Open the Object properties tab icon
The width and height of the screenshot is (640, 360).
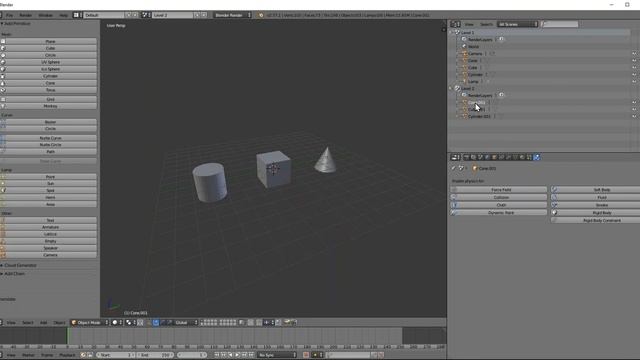(495, 157)
